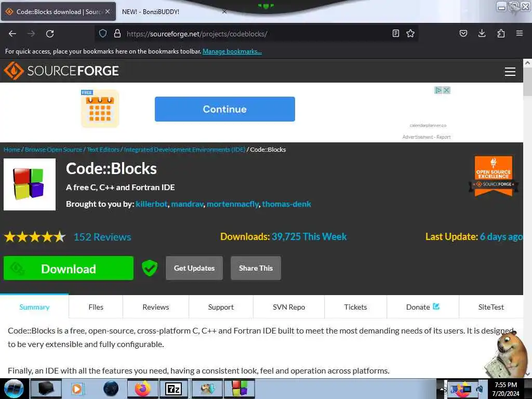Reload the SourceForge page
532x399 pixels.
[x=50, y=34]
